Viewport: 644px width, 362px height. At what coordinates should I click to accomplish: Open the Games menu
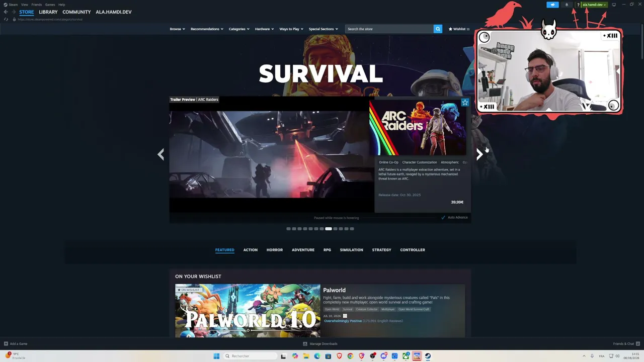point(50,5)
